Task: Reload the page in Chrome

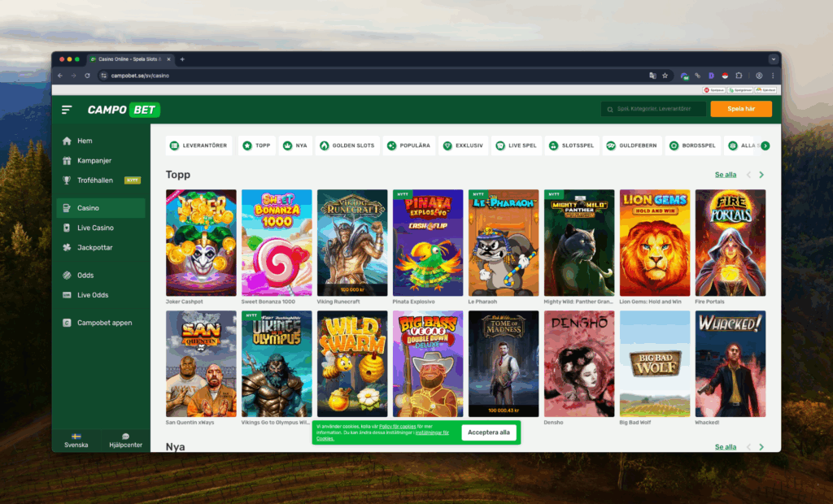Action: pyautogui.click(x=87, y=76)
